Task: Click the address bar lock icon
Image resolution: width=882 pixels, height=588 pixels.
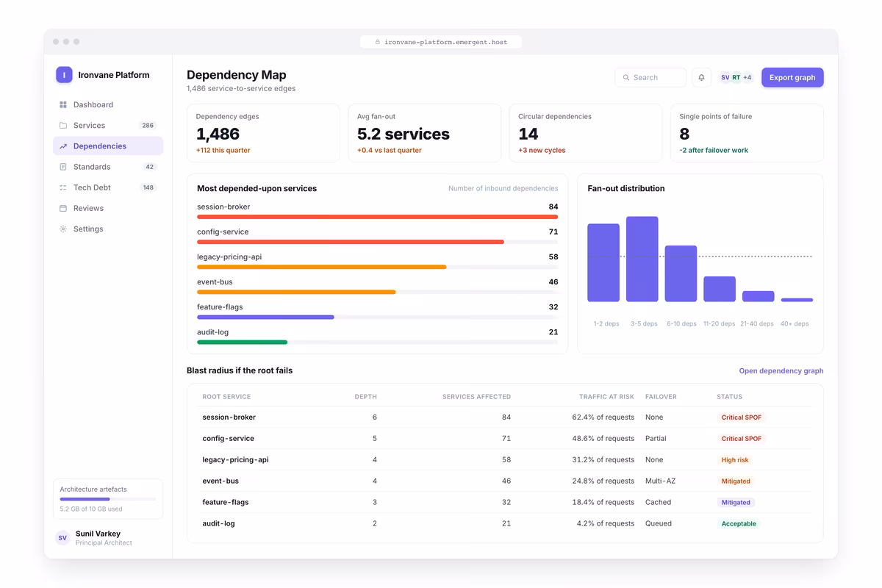Action: tap(378, 42)
